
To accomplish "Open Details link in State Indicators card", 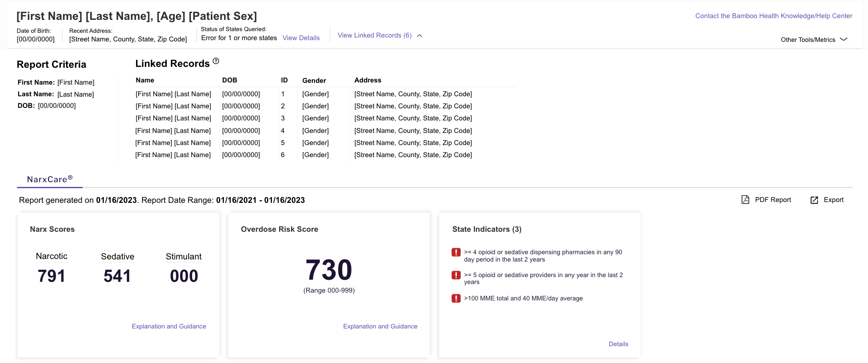I will click(618, 344).
